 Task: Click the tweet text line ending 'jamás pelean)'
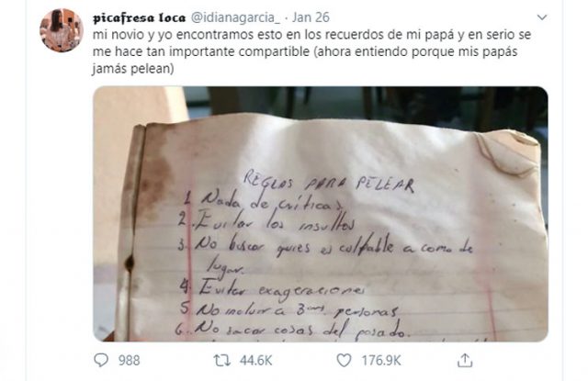[x=133, y=69]
